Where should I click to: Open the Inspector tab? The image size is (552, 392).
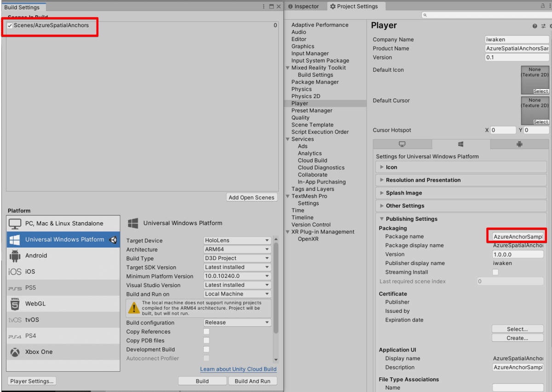(x=304, y=6)
